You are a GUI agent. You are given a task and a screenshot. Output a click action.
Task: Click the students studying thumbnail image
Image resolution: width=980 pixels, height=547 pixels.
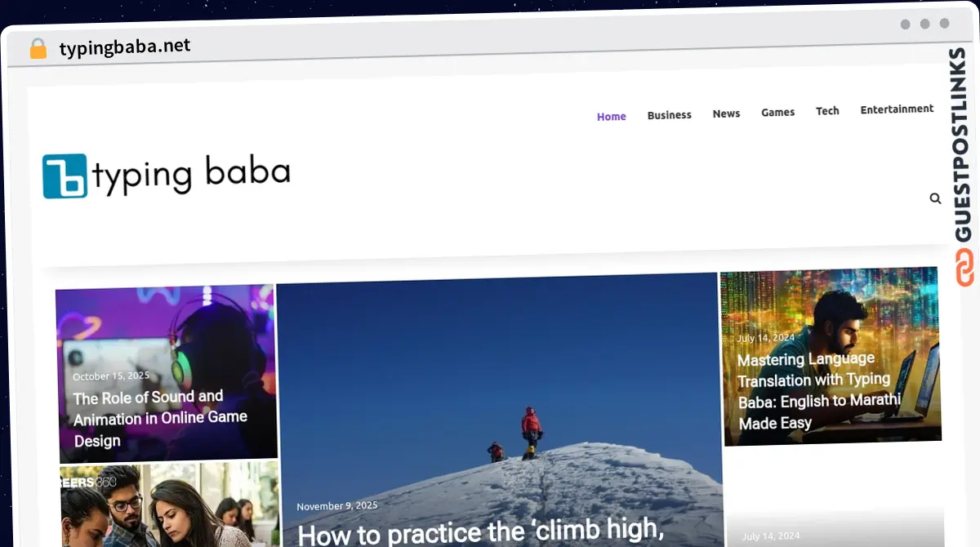(x=168, y=505)
